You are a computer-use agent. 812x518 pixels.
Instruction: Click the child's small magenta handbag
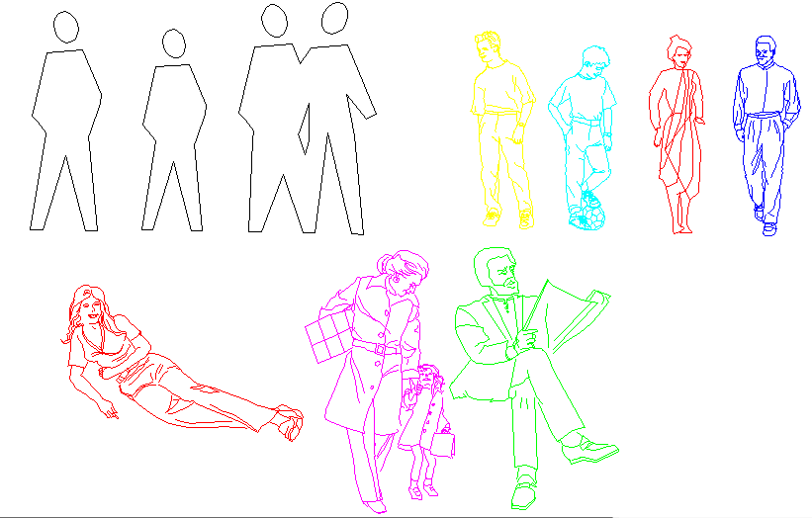[443, 443]
